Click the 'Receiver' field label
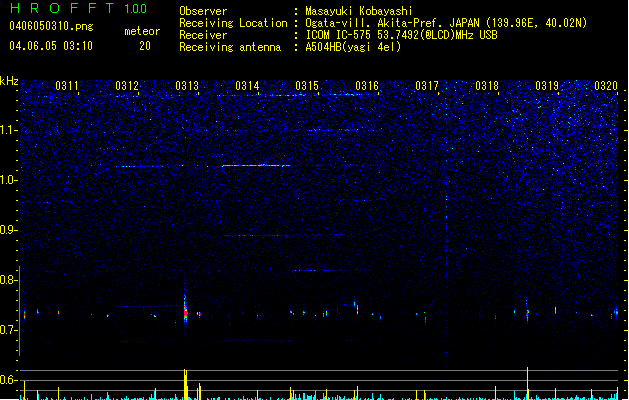 pos(203,35)
